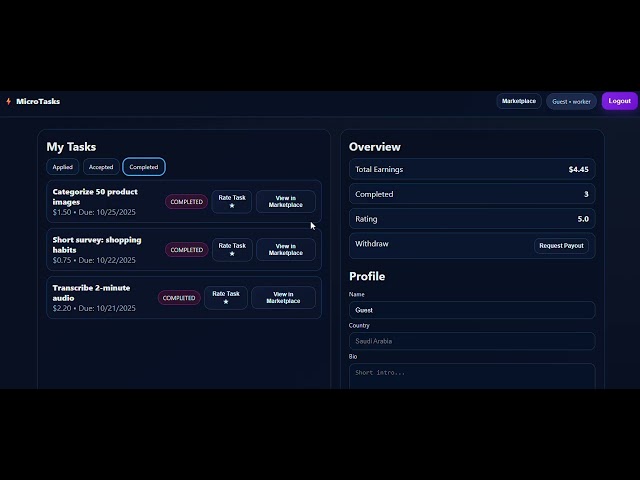Open the MicroTasks home title link
This screenshot has height=480, width=640.
pyautogui.click(x=38, y=101)
